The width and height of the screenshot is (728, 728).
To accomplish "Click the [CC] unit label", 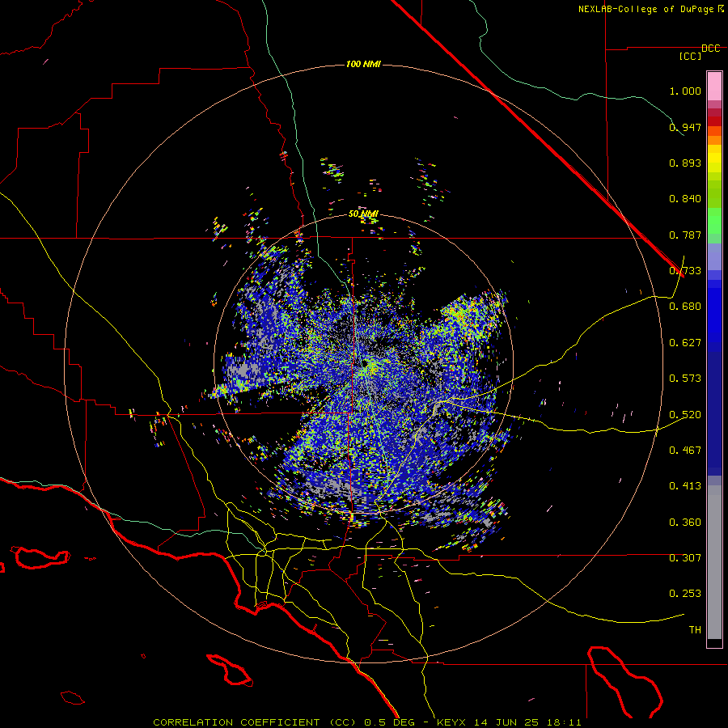I will (691, 56).
